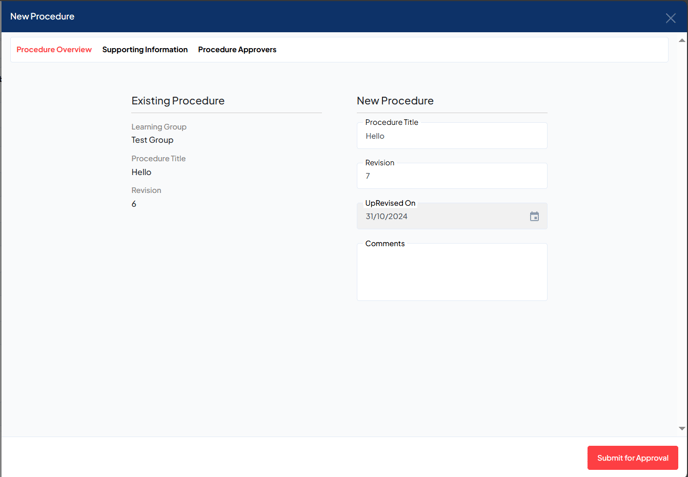Click the 'Existing Procedure' heading
The height and width of the screenshot is (477, 688).
click(178, 101)
